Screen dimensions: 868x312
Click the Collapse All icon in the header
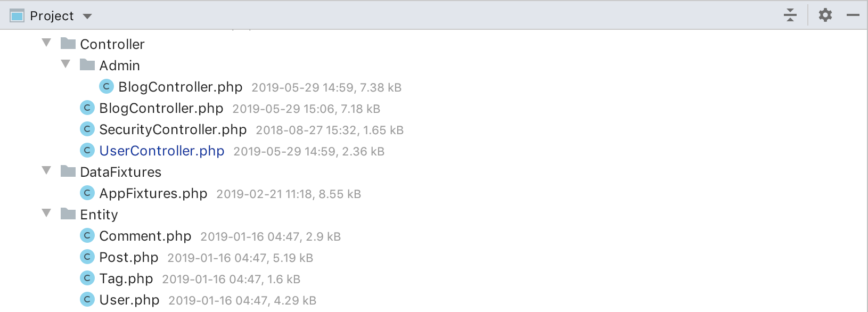point(790,15)
